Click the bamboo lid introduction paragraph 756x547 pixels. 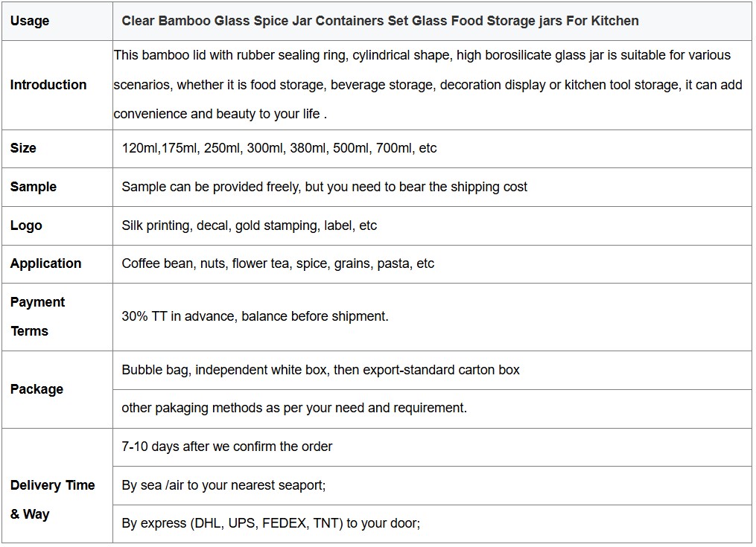point(428,85)
